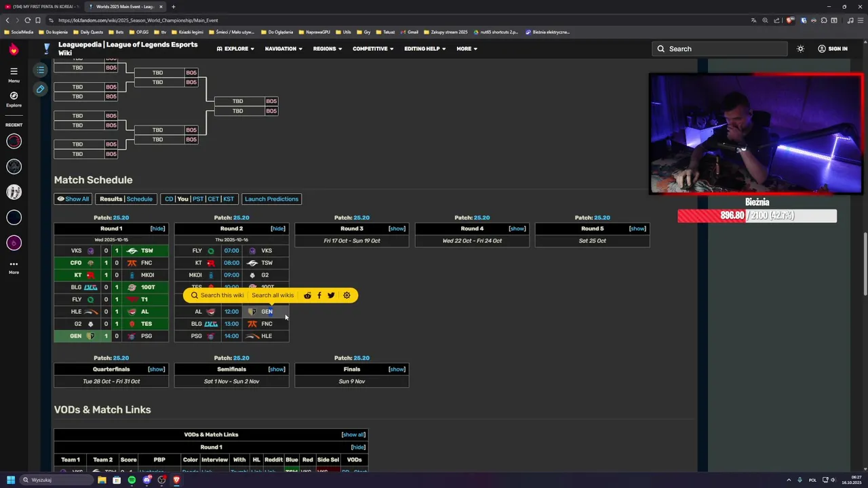Screen dimensions: 868x488
Task: Click the HLE logo in Round 2
Action: coord(252,336)
